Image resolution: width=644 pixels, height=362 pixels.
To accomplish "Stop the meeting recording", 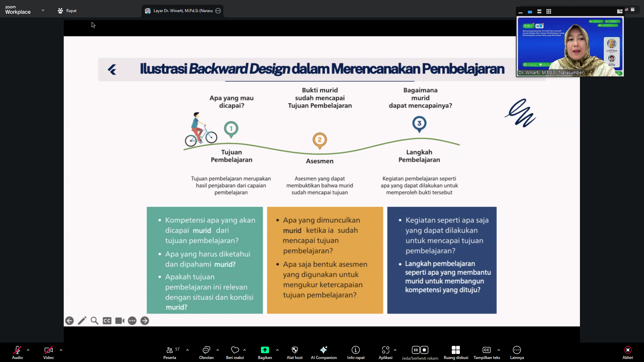I will 424,350.
